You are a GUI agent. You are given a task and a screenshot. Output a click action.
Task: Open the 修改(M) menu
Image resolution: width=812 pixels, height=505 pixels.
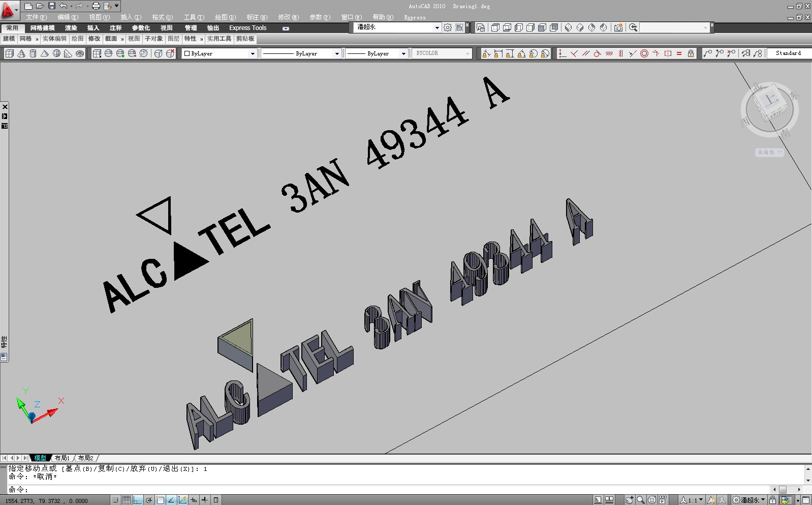[x=289, y=17]
